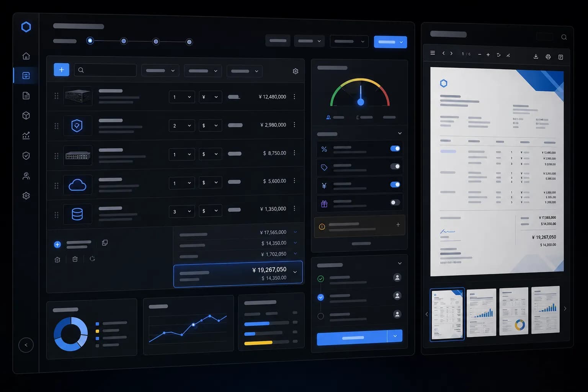This screenshot has width=588, height=392.
Task: Open the analytics chart sidebar icon
Action: point(26,136)
